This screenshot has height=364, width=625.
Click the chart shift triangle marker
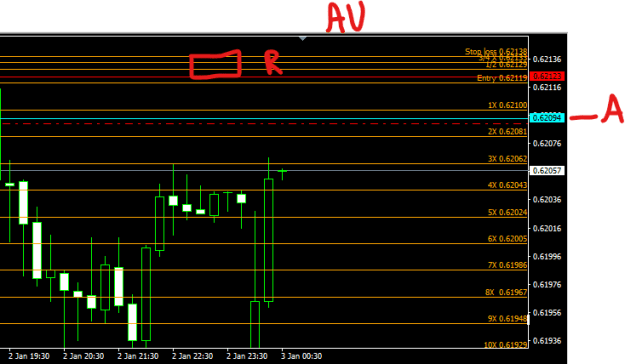pos(303,39)
